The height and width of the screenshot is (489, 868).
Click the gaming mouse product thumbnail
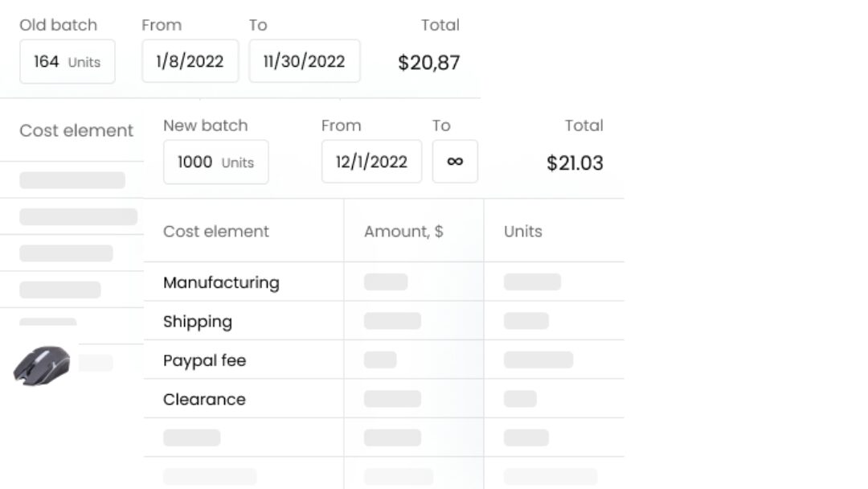42,365
